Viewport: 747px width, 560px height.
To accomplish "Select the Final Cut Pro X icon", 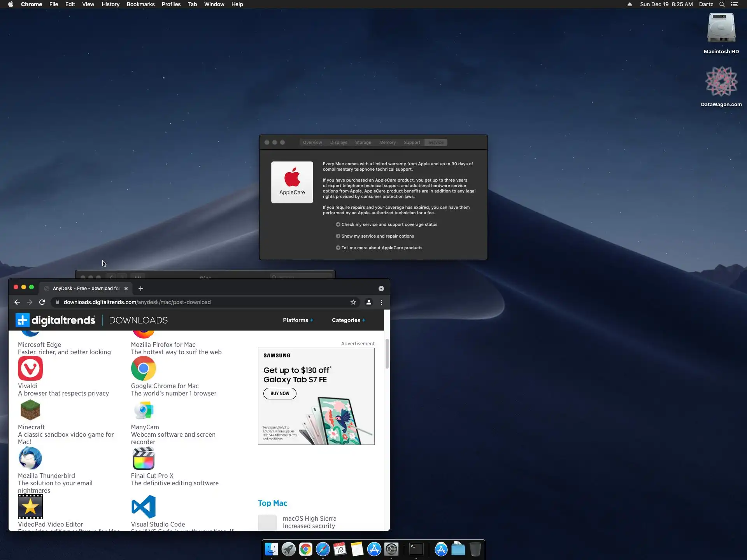I will [x=143, y=458].
